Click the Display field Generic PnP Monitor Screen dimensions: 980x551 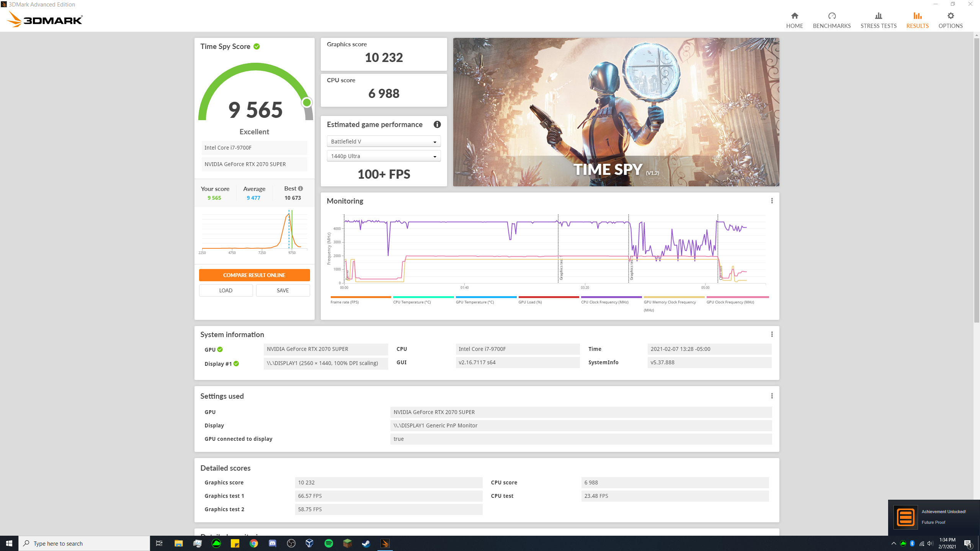pyautogui.click(x=581, y=425)
